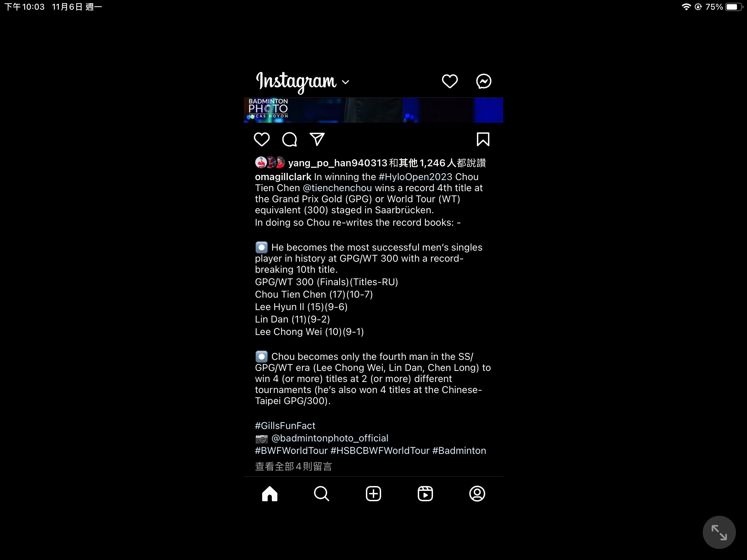
Task: Click the expand arrows button in corner
Action: point(719,532)
